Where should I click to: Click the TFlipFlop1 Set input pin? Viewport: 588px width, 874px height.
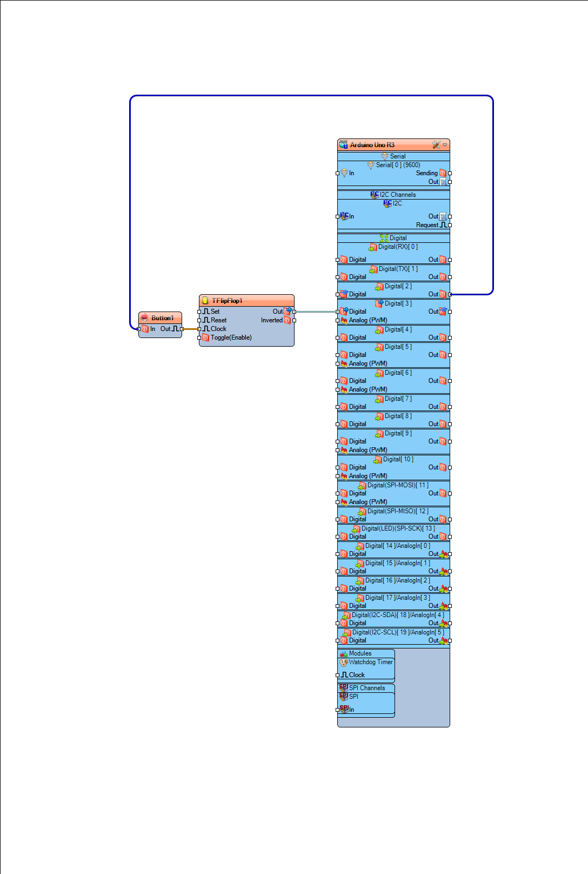[x=199, y=312]
